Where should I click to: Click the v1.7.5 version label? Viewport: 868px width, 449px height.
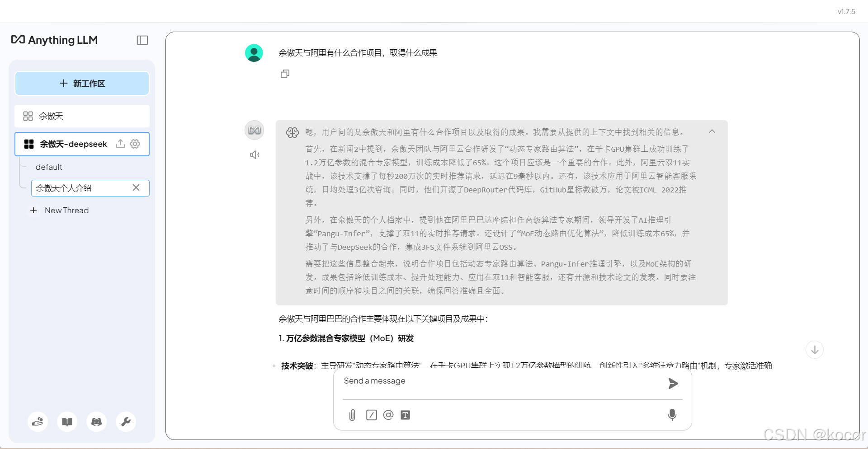846,12
